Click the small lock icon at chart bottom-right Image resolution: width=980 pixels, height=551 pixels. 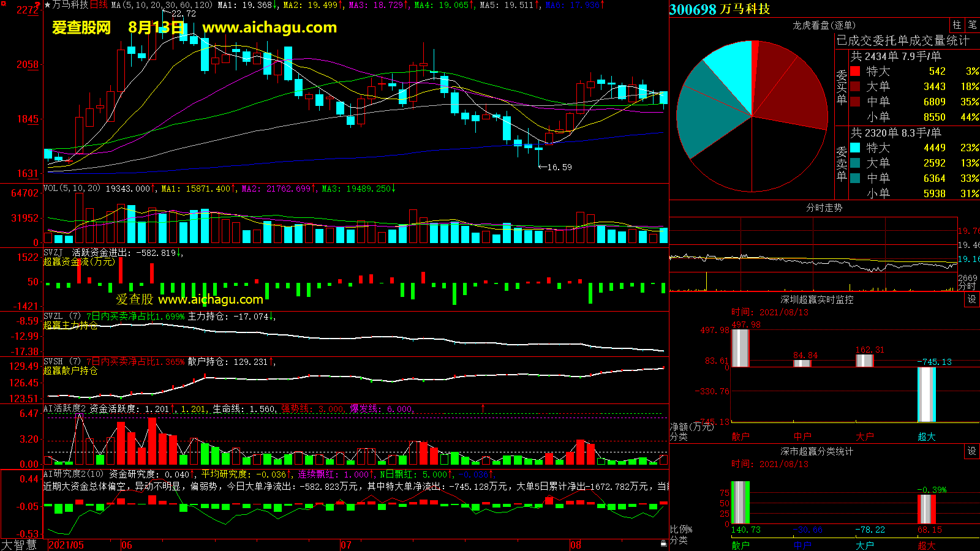click(663, 544)
